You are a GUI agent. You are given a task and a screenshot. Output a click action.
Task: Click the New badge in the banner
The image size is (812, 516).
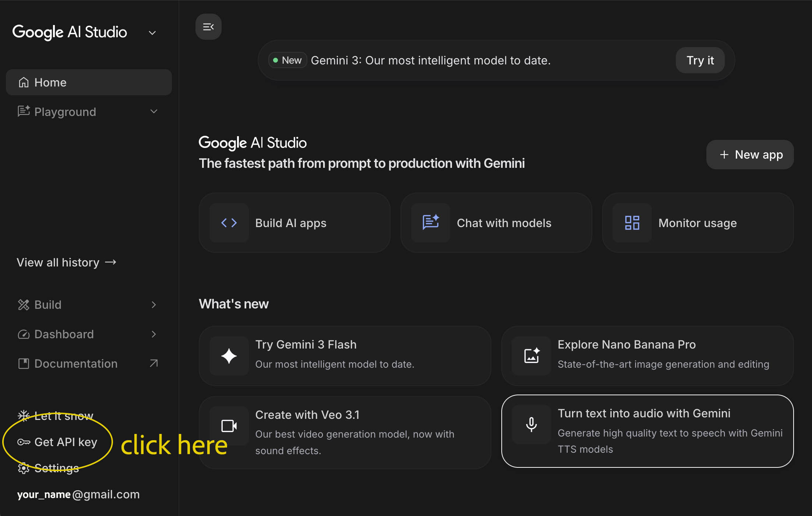(288, 60)
